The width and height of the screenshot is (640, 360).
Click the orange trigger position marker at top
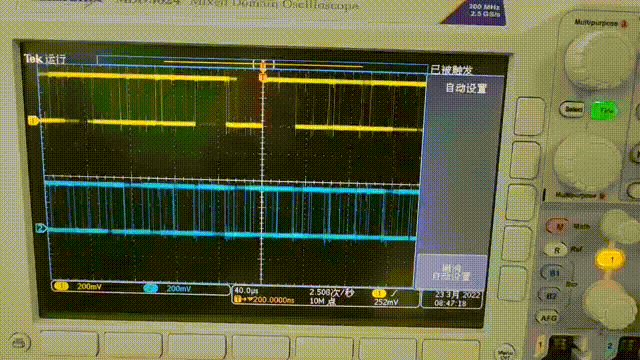pos(263,77)
